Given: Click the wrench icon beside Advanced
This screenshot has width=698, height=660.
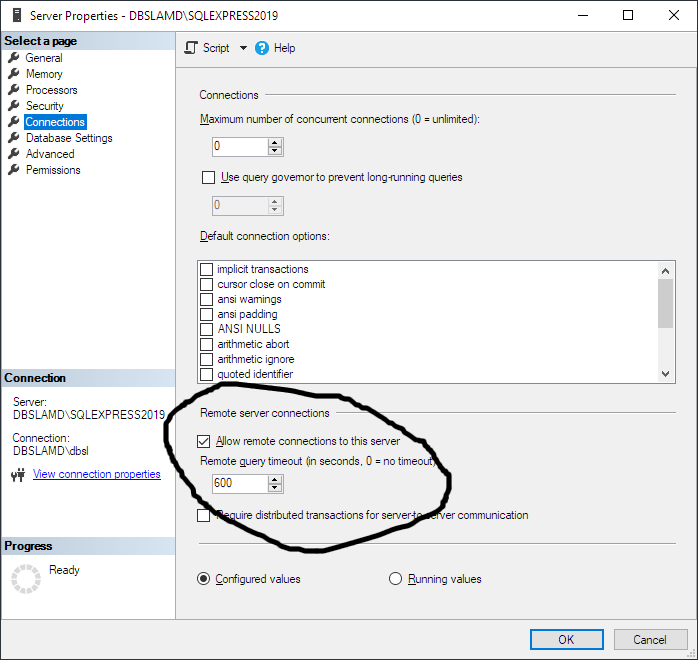Looking at the screenshot, I should tap(14, 154).
